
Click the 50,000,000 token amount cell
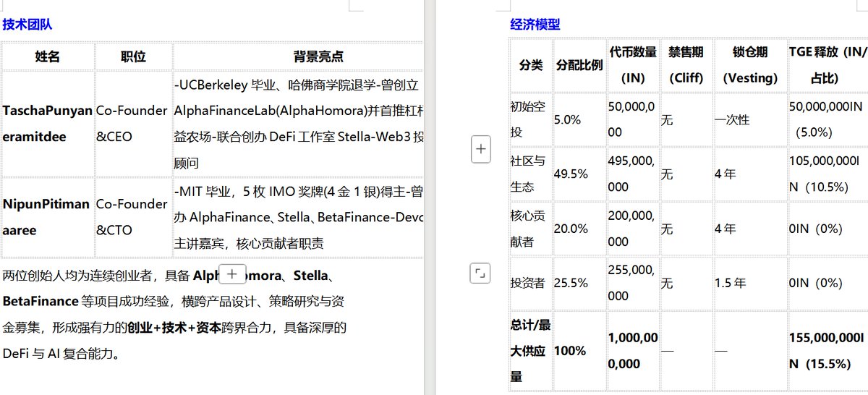(x=633, y=119)
